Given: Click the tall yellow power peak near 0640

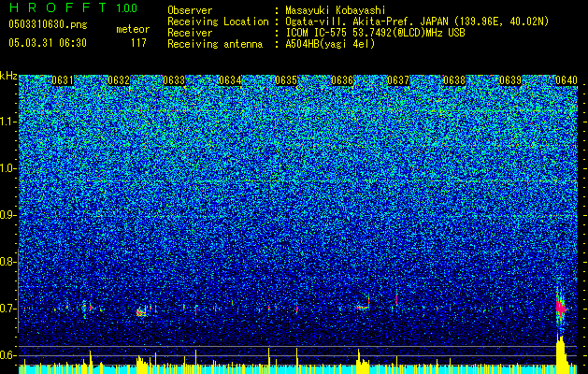Looking at the screenshot, I should [x=561, y=354].
